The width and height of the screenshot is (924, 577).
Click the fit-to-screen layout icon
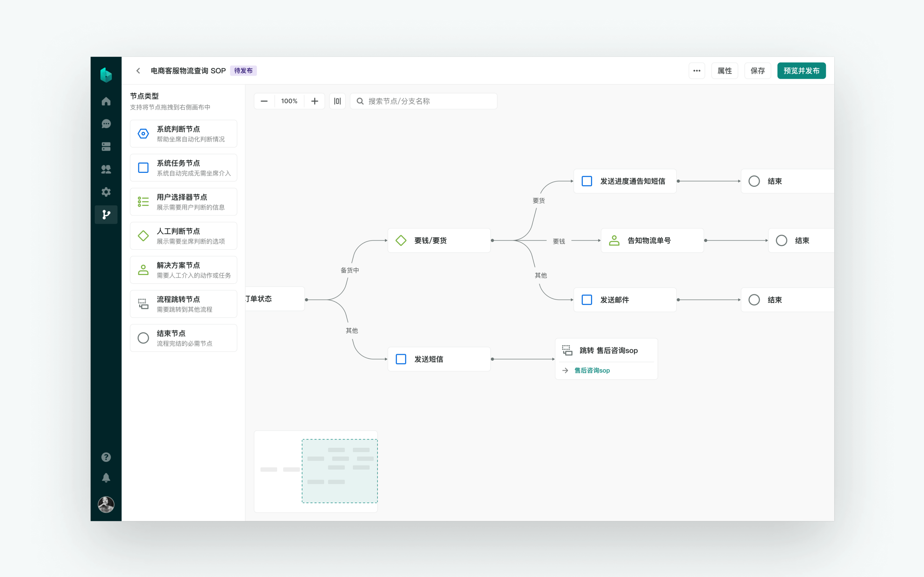[337, 101]
